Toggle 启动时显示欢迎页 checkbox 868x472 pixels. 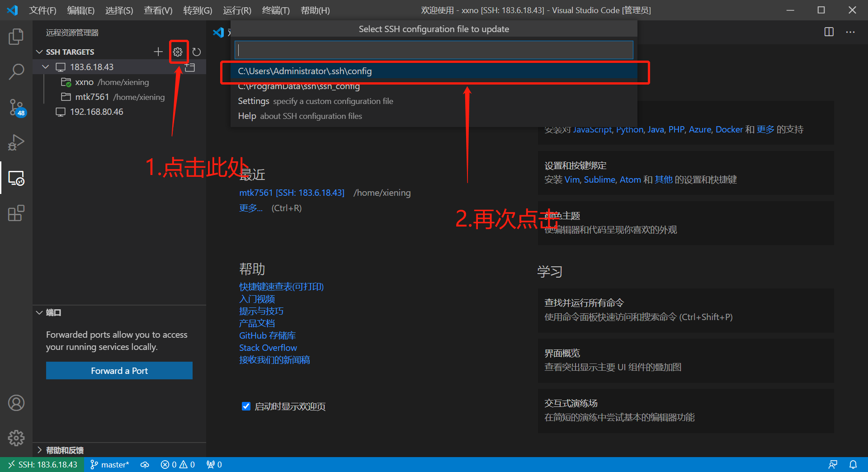point(246,406)
